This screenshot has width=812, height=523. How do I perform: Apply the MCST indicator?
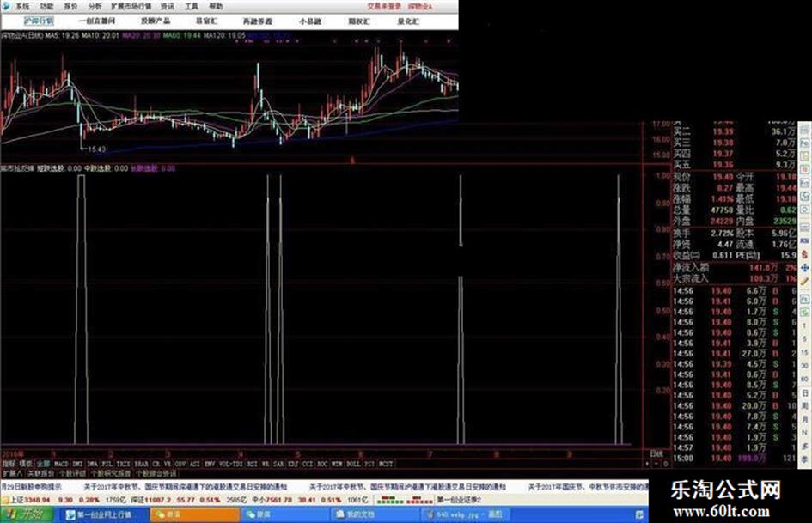tap(386, 464)
